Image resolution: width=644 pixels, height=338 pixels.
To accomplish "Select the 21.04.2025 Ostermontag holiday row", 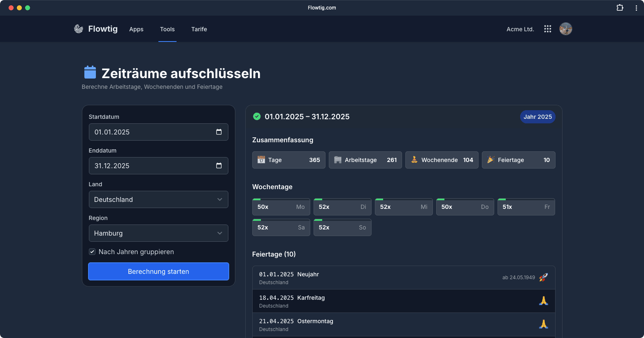I will (404, 324).
